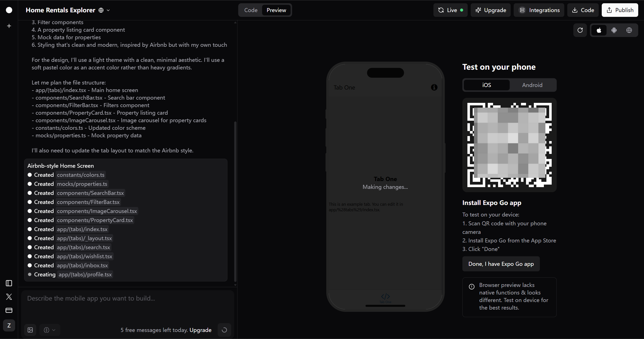The width and height of the screenshot is (644, 339).
Task: Click the info icon in phone header
Action: pos(434,87)
